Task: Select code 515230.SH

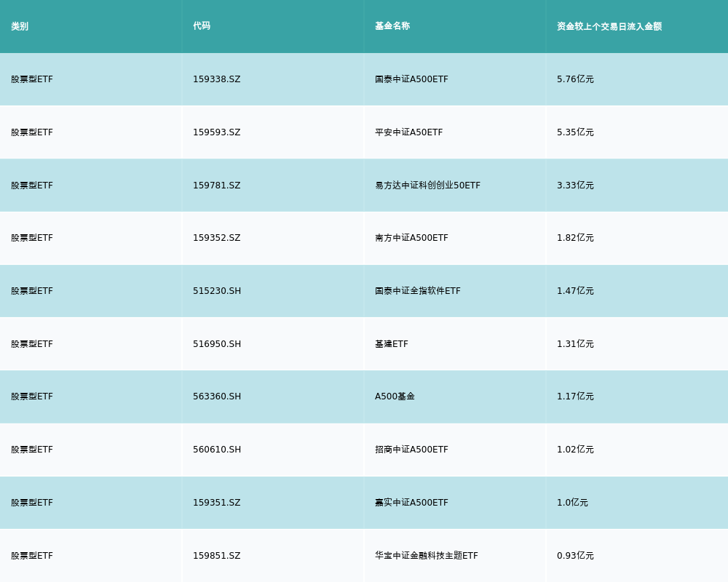Action: 217,291
